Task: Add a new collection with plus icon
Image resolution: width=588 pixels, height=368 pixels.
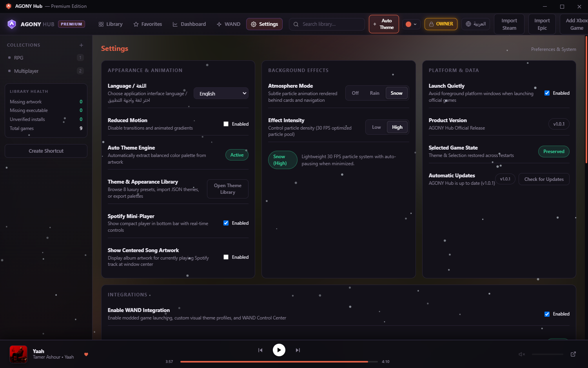Action: (x=81, y=45)
